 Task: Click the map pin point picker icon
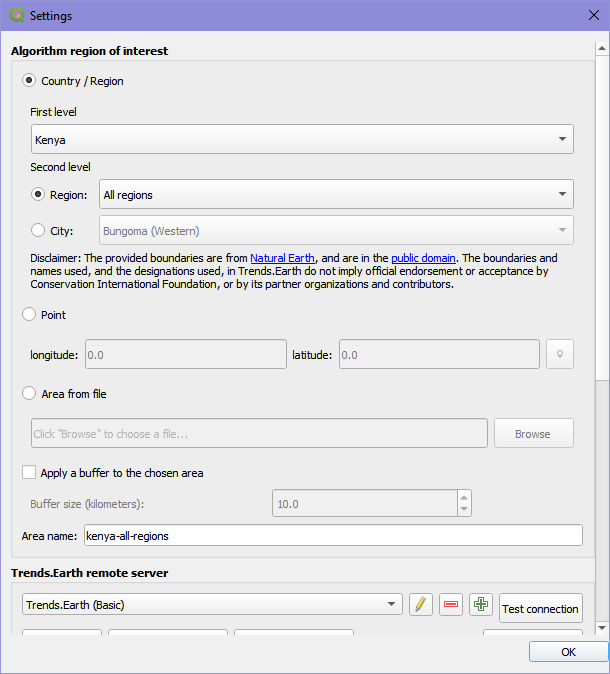click(x=560, y=354)
